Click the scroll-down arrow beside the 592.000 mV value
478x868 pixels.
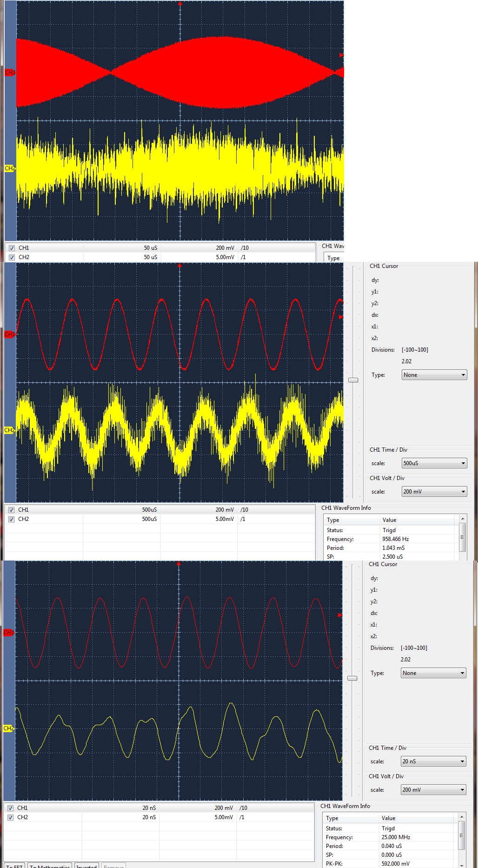(462, 865)
